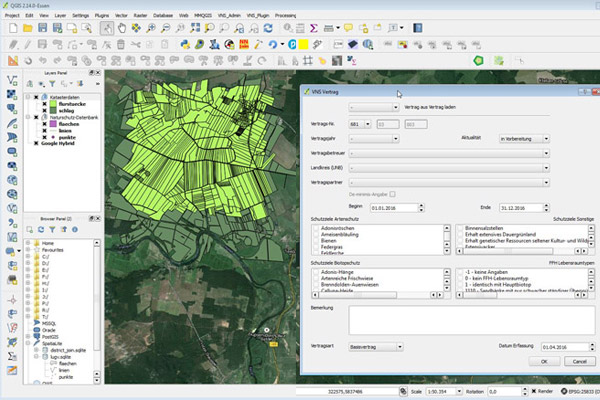Viewport: 600px width, 400px height.
Task: Click the feather Add SpatiaLite Layer icon
Action: (12, 123)
